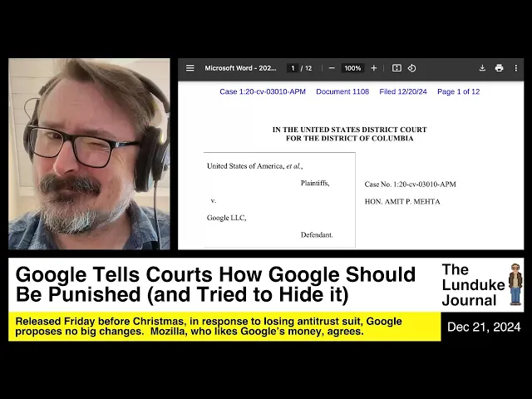
Task: Click 'IN THE UNITED STATES DISTRICT COURT' heading
Action: (x=349, y=130)
